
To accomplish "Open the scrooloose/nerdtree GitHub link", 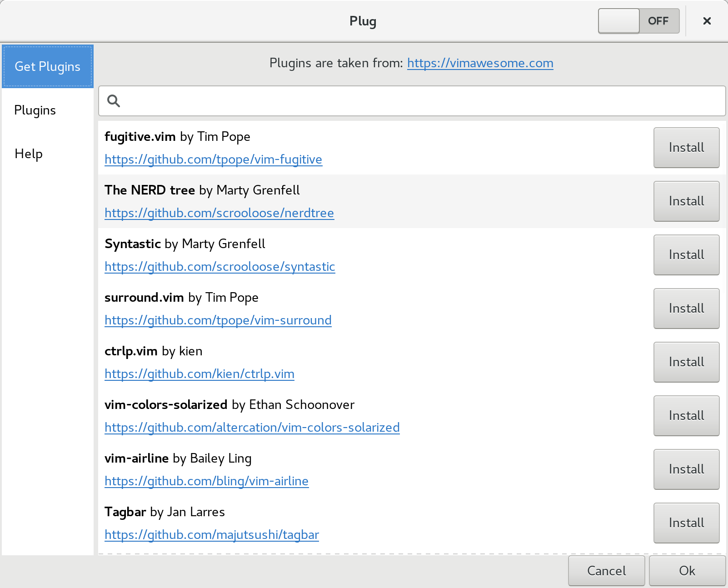I will 219,213.
